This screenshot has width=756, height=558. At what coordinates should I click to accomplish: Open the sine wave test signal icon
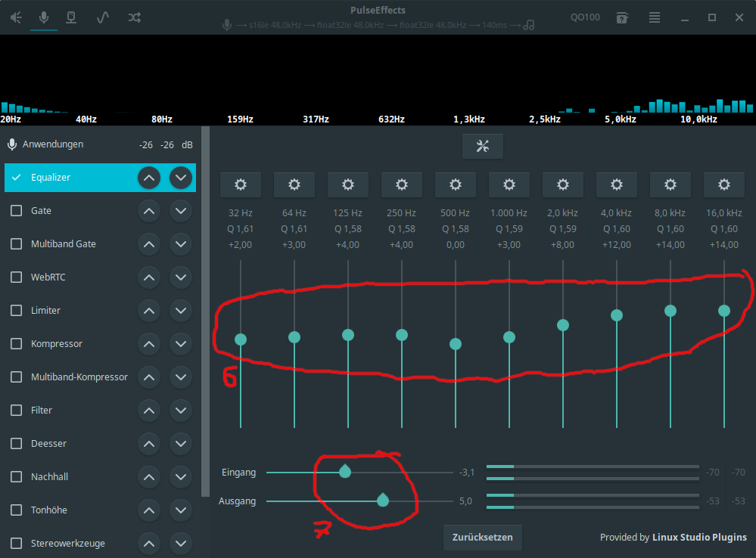(103, 17)
